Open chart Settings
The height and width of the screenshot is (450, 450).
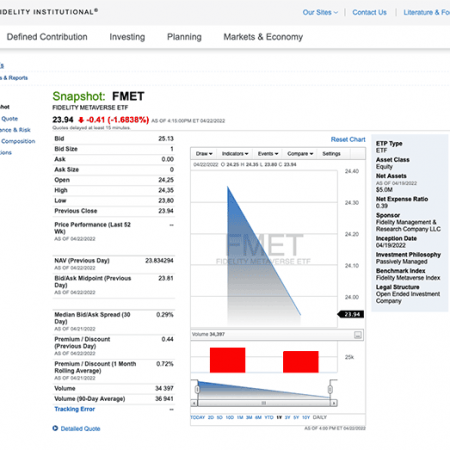331,154
